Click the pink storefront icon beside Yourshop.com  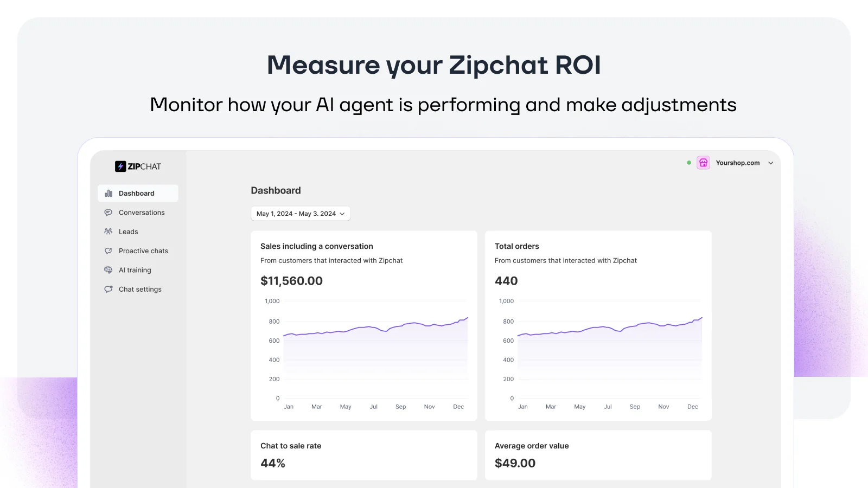[703, 162]
